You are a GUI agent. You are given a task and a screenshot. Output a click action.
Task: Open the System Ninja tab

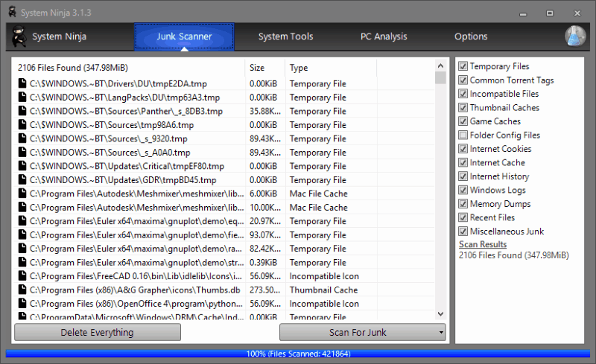[x=59, y=36]
